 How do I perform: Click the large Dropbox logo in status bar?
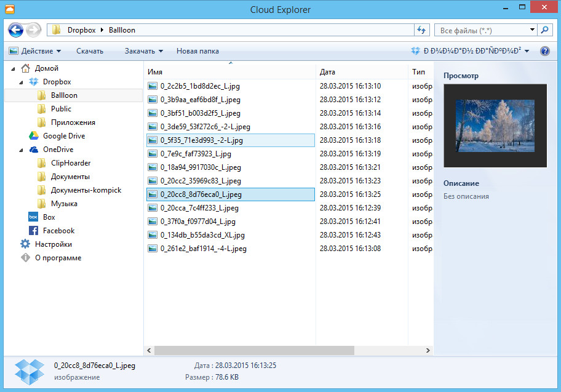pyautogui.click(x=30, y=372)
